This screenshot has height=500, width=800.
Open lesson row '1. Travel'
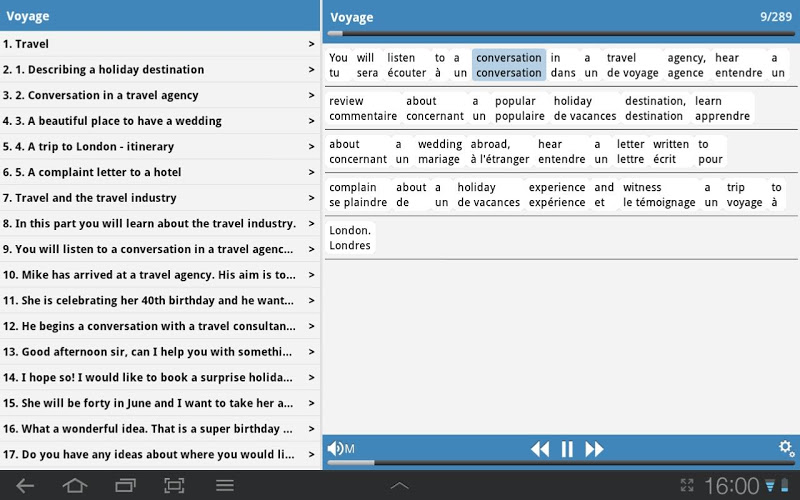pyautogui.click(x=160, y=44)
